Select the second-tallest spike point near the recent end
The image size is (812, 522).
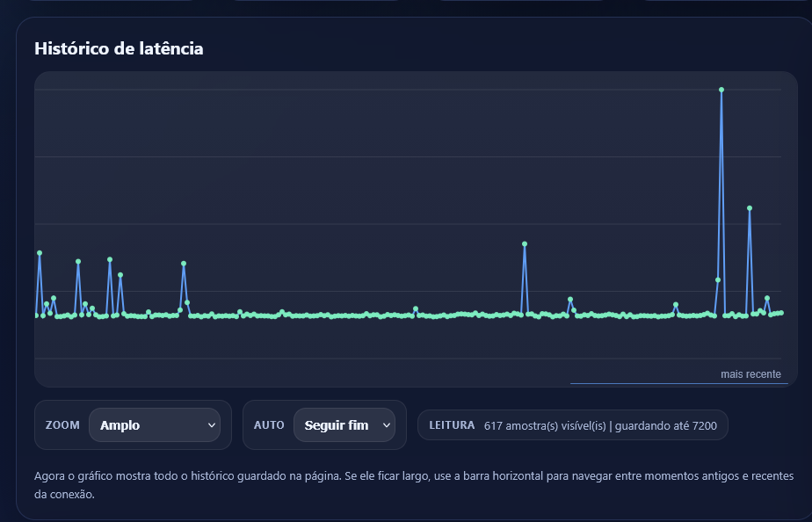tap(750, 208)
